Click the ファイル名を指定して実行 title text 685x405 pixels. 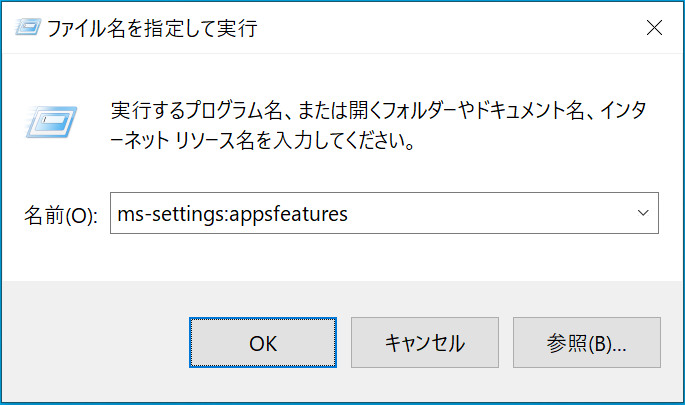152,28
